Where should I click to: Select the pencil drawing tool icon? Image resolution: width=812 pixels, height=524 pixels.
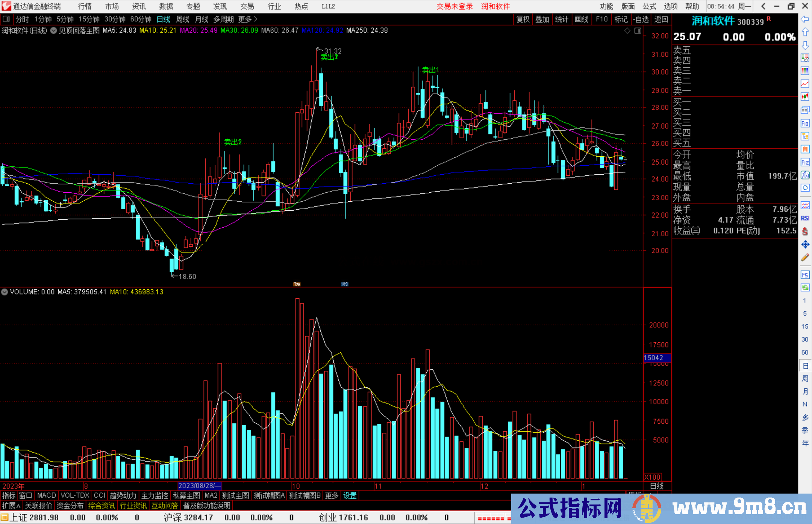click(805, 258)
